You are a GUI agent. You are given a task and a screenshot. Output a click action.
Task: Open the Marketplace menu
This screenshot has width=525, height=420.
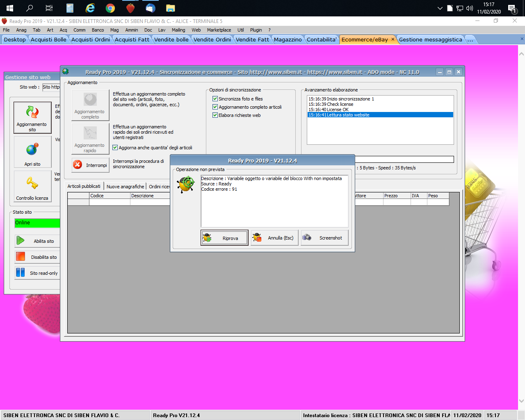219,30
